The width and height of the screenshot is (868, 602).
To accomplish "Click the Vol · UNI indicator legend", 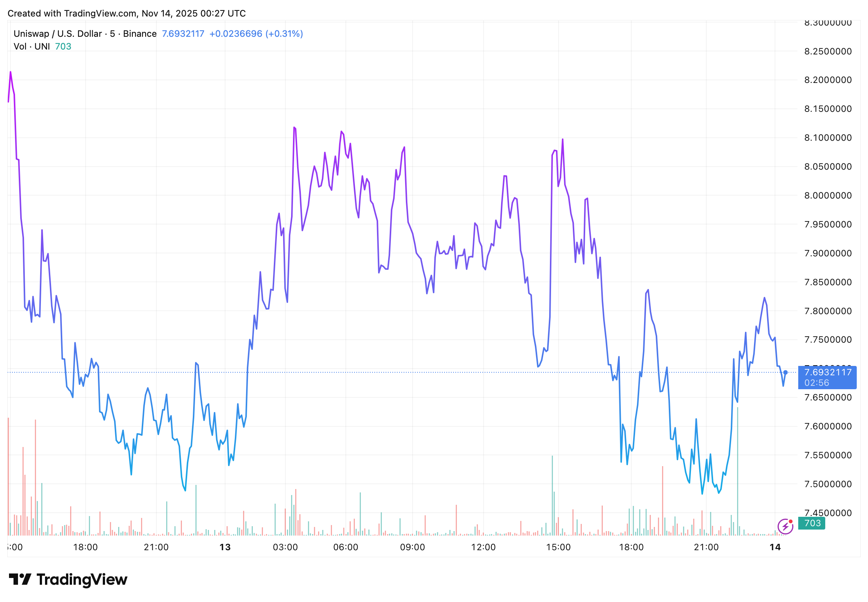I will (32, 47).
